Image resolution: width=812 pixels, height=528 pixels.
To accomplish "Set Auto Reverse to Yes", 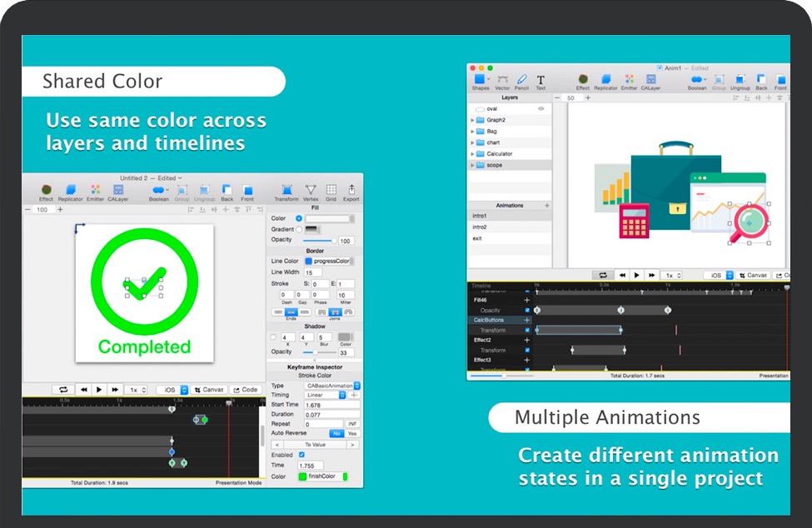I will pyautogui.click(x=352, y=434).
